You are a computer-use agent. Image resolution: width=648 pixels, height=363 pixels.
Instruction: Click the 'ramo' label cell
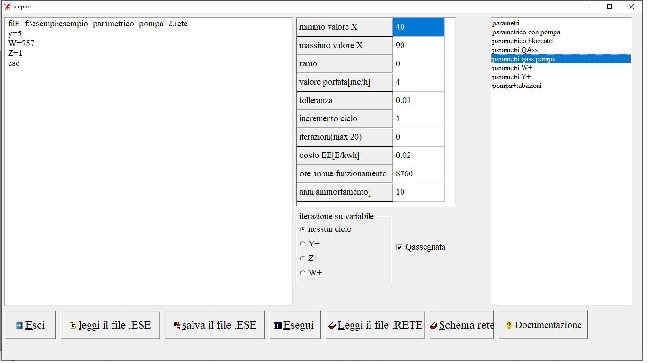tap(344, 64)
